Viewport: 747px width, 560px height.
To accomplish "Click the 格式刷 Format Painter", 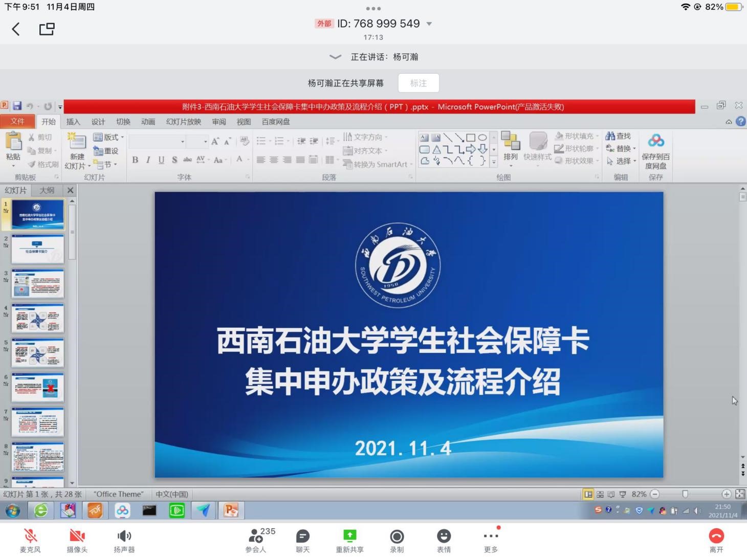I will (43, 164).
